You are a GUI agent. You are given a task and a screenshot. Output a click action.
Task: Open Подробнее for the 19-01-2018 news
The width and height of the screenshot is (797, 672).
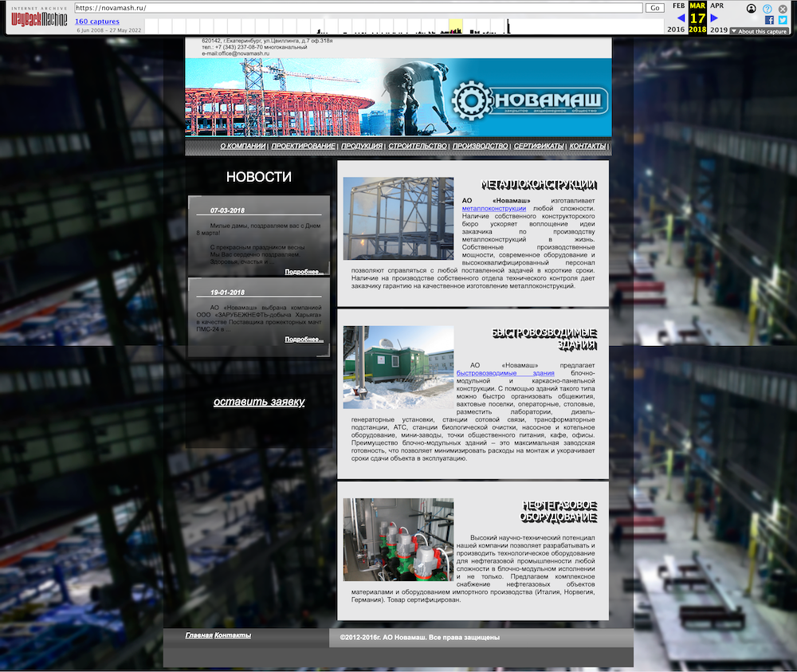coord(304,339)
